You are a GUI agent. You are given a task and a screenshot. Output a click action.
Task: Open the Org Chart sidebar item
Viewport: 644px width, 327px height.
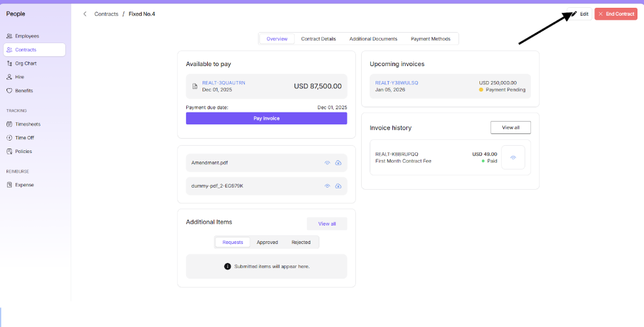25,63
